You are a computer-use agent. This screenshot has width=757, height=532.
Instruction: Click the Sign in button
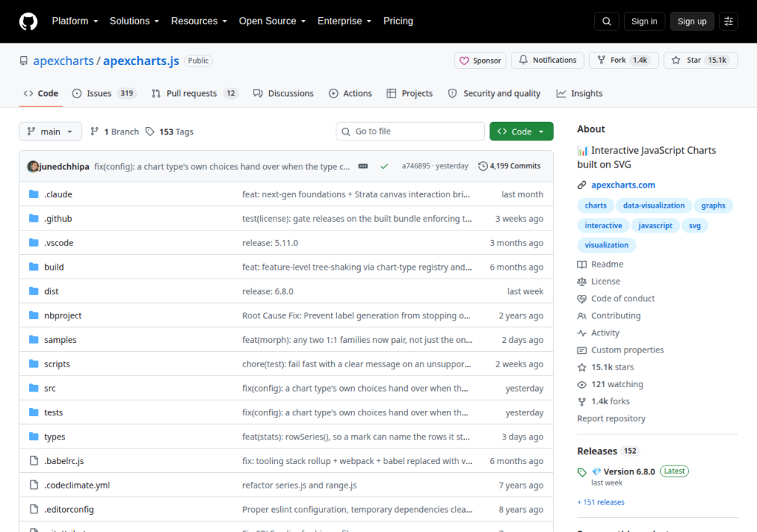point(644,21)
